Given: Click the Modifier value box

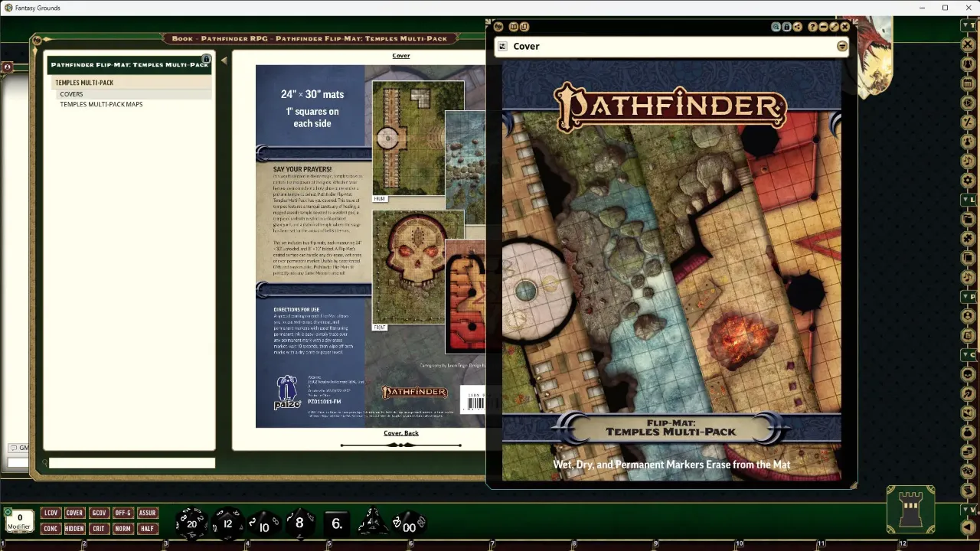Looking at the screenshot, I should [20, 520].
